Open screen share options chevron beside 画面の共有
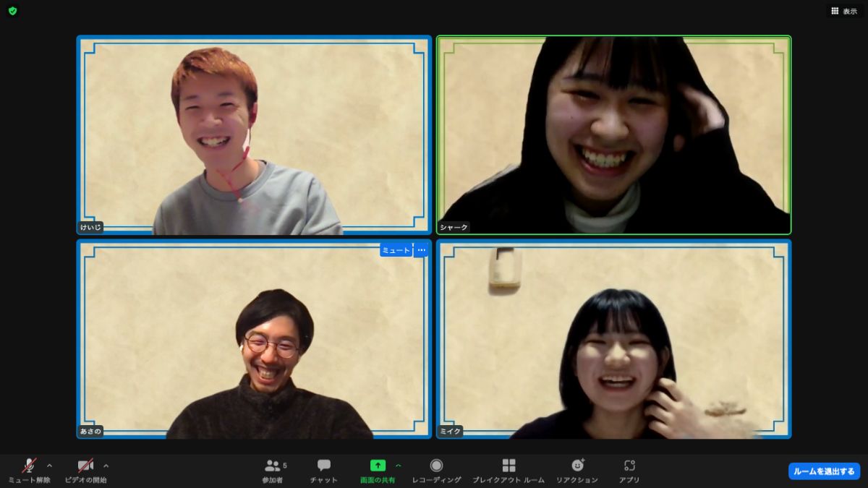868x488 pixels. coord(397,466)
